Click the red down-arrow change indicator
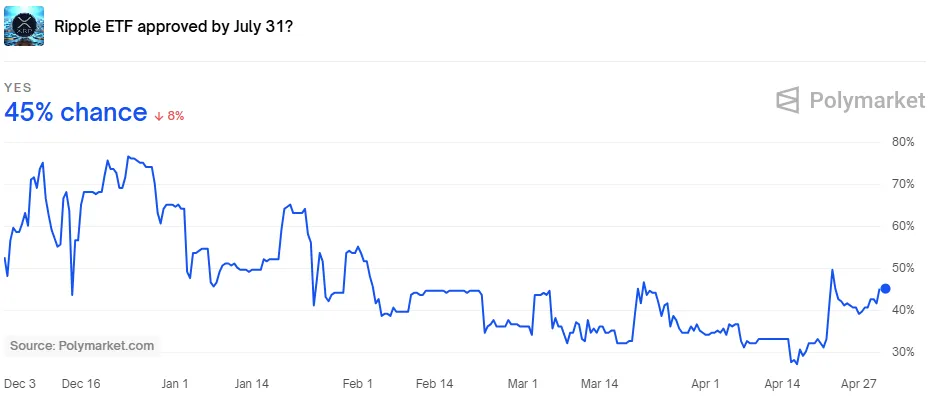 pyautogui.click(x=159, y=116)
